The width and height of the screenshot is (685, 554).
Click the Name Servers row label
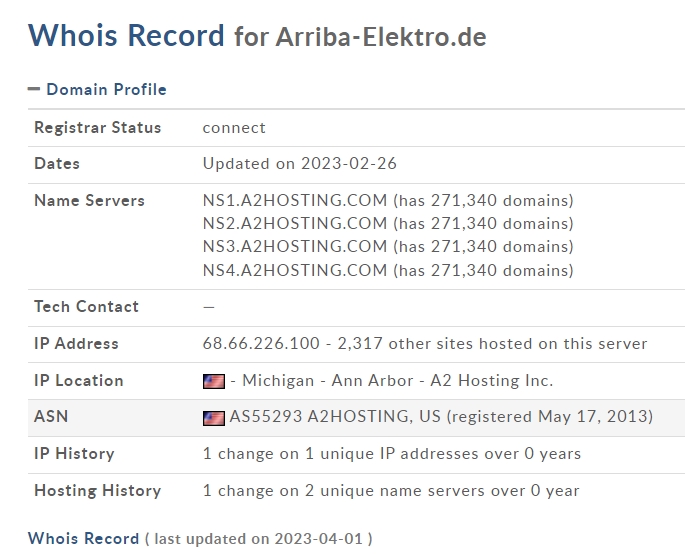89,200
